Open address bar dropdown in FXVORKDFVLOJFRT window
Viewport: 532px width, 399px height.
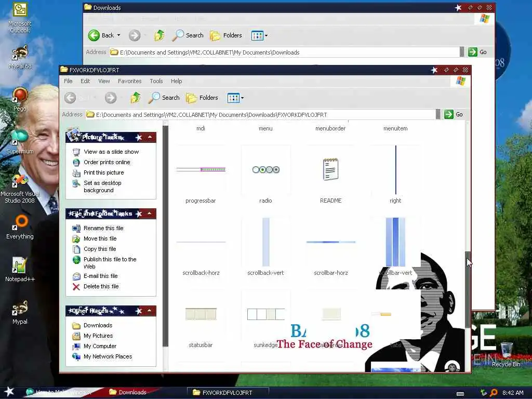coord(438,114)
